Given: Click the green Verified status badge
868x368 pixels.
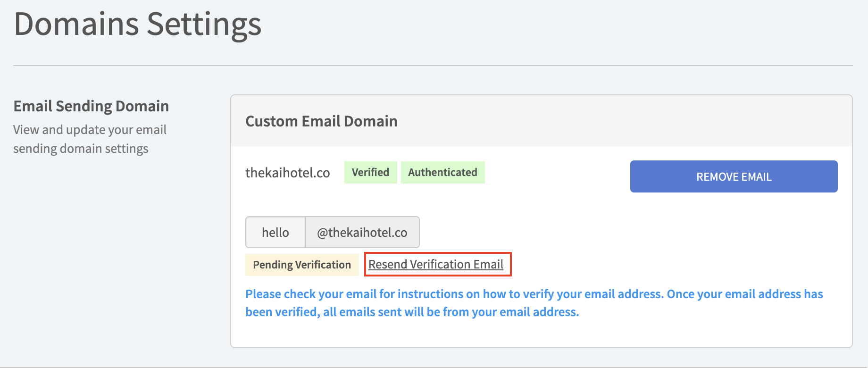Looking at the screenshot, I should point(370,172).
